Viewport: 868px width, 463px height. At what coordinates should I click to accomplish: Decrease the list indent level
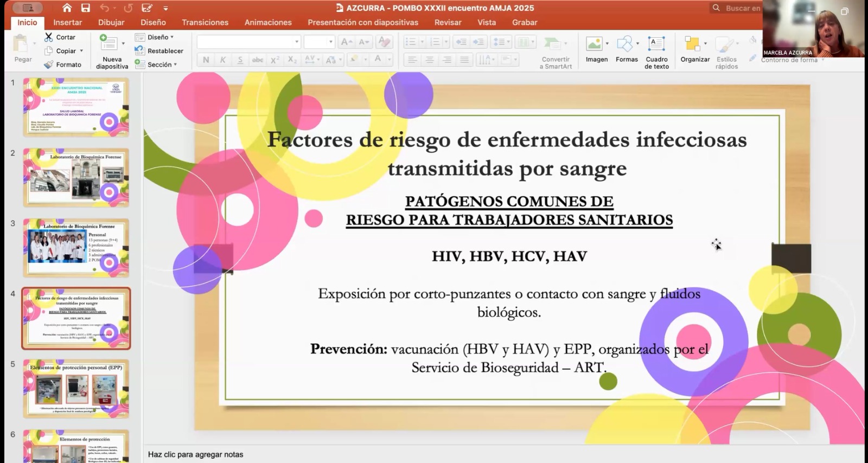pos(461,42)
